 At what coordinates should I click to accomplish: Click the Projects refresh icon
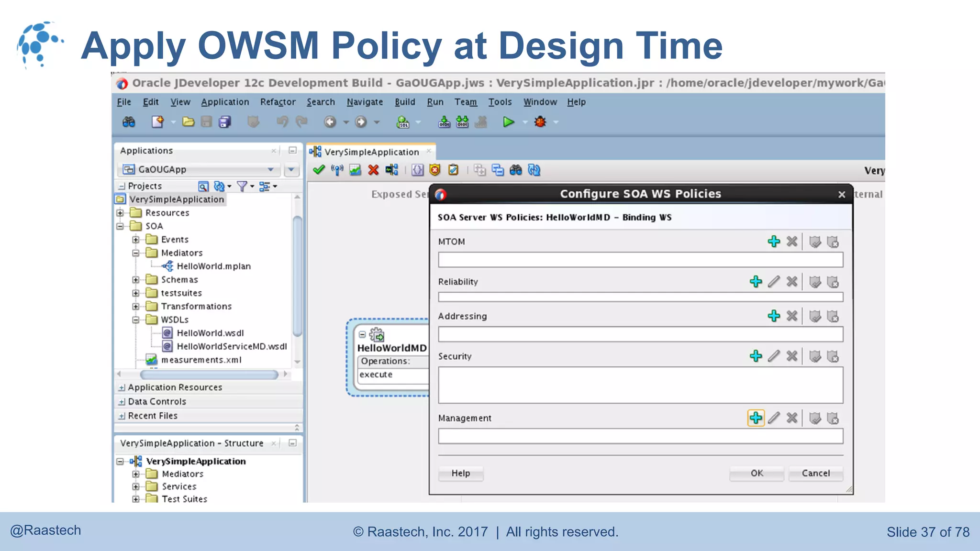pyautogui.click(x=219, y=186)
